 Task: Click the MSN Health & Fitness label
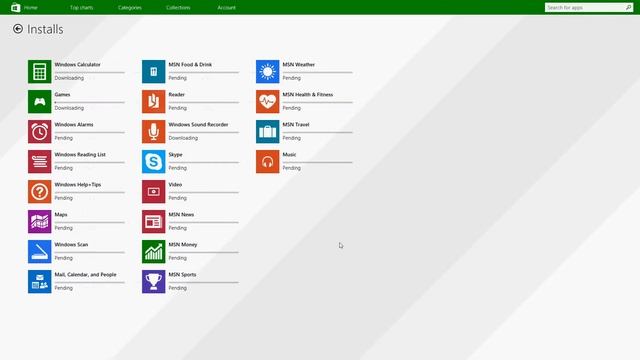[308, 94]
